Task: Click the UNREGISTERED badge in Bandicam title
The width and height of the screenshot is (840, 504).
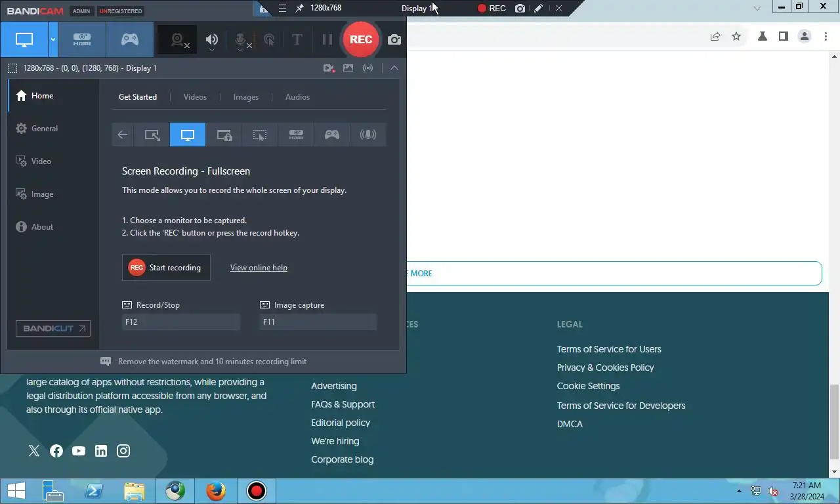Action: tap(120, 11)
